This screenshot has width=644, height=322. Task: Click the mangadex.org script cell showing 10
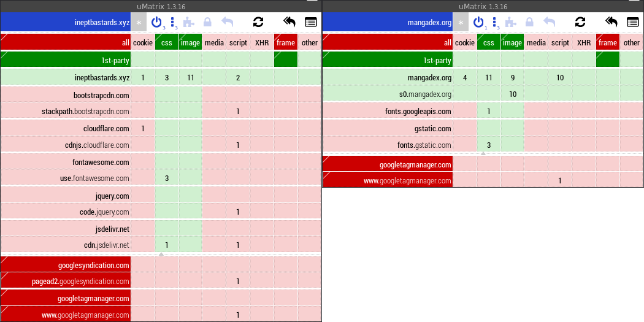(x=560, y=78)
